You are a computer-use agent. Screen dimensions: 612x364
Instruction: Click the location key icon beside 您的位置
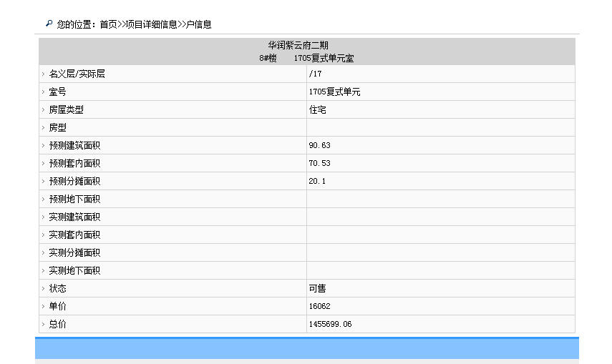tap(49, 24)
